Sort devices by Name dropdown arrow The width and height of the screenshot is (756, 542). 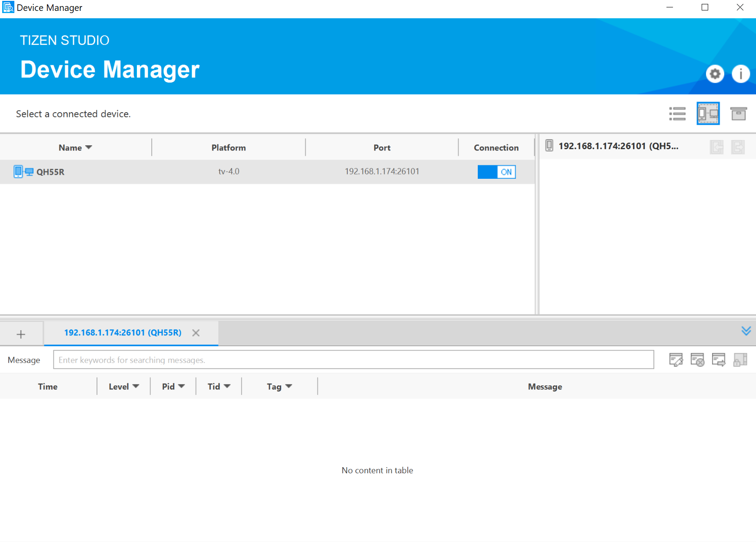pos(89,147)
